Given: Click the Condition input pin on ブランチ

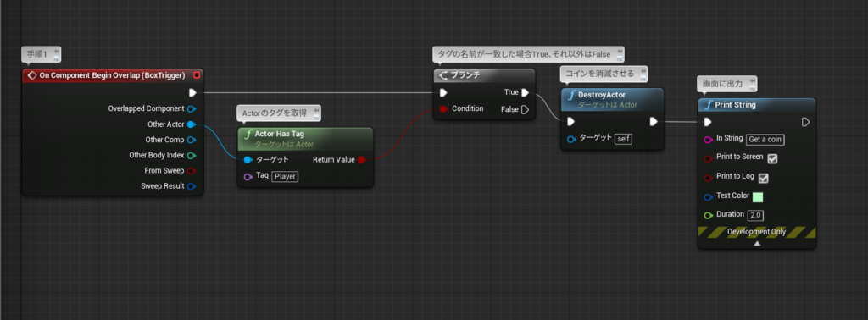Looking at the screenshot, I should [x=443, y=109].
